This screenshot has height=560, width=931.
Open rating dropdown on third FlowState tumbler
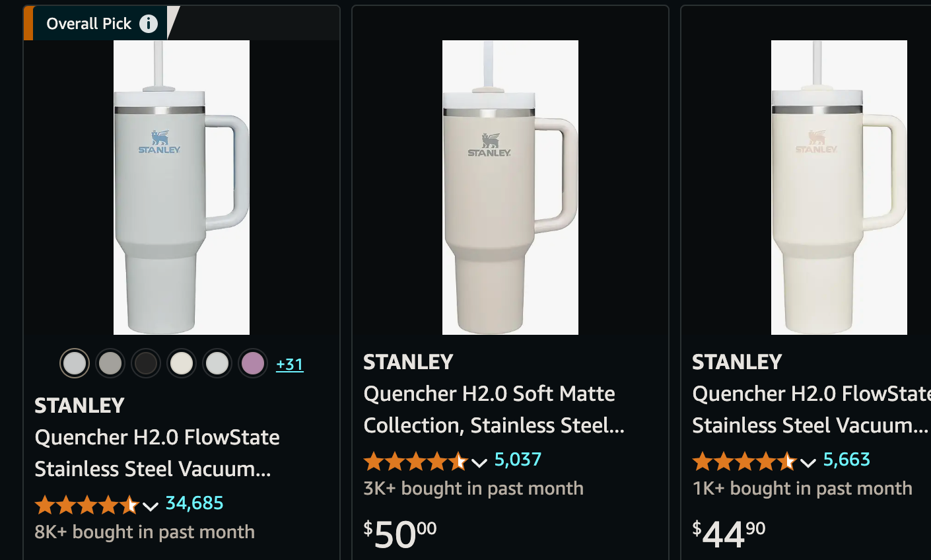808,462
